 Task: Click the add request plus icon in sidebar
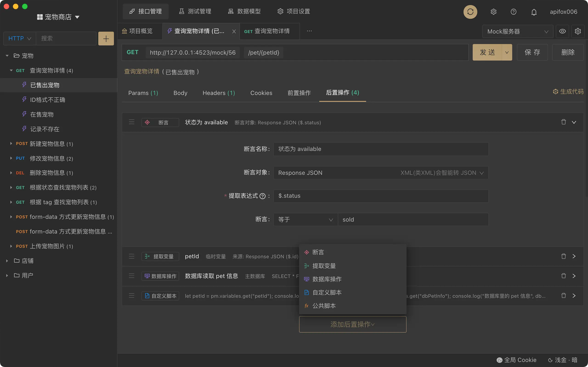pyautogui.click(x=106, y=38)
